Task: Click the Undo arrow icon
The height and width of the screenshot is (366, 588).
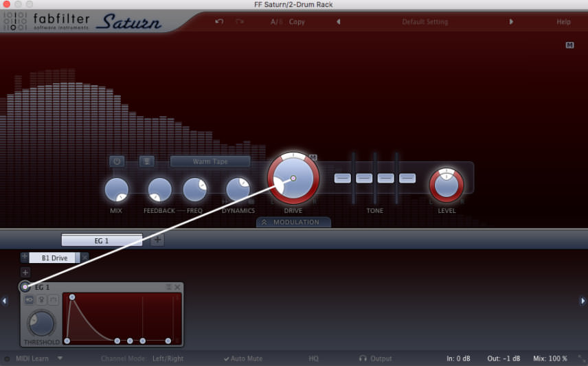Action: pyautogui.click(x=219, y=22)
